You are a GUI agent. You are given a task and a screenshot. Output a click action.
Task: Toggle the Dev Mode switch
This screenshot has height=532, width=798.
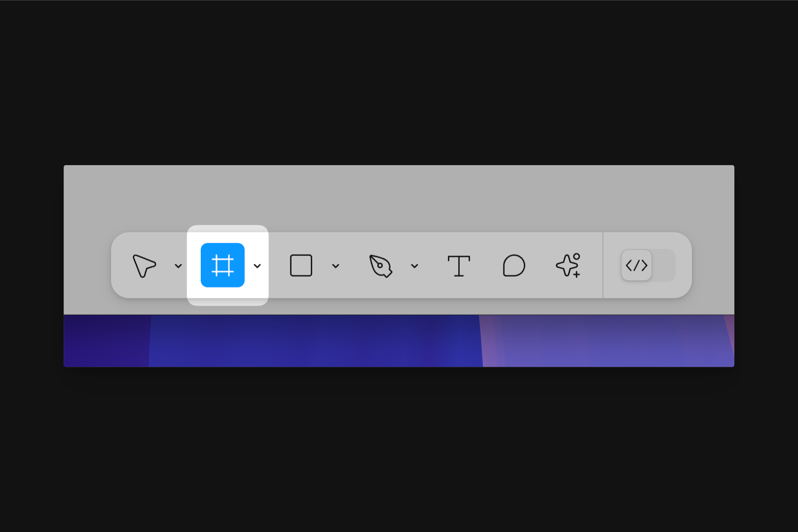pos(648,266)
